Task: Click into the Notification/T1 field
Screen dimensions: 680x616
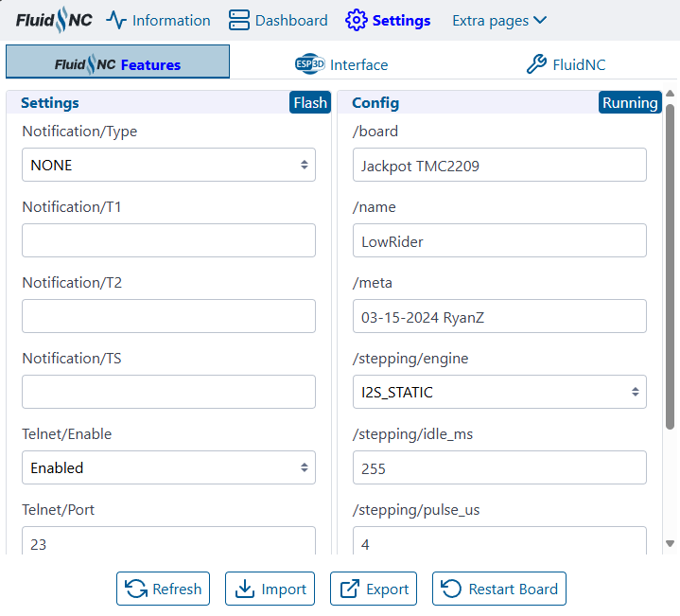Action: click(x=168, y=240)
